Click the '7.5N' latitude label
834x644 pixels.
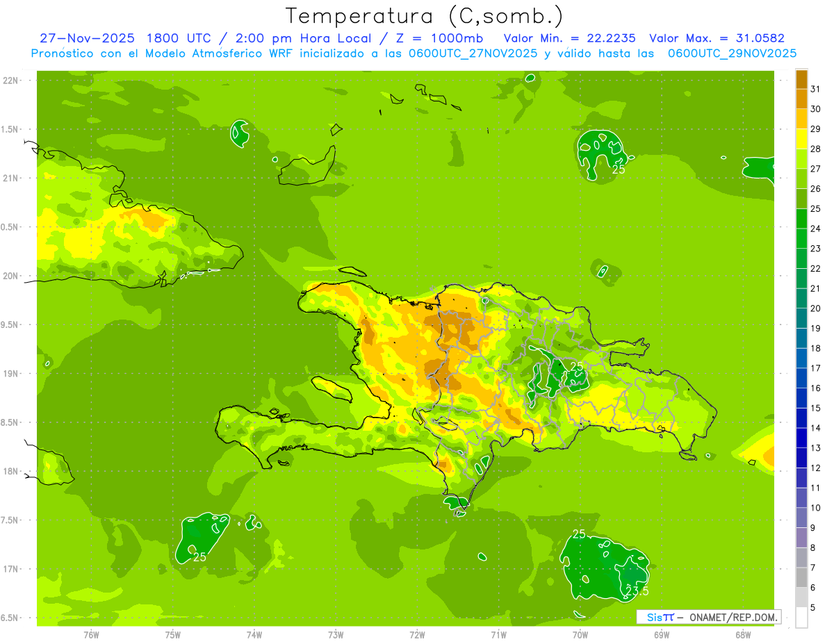pos(10,520)
